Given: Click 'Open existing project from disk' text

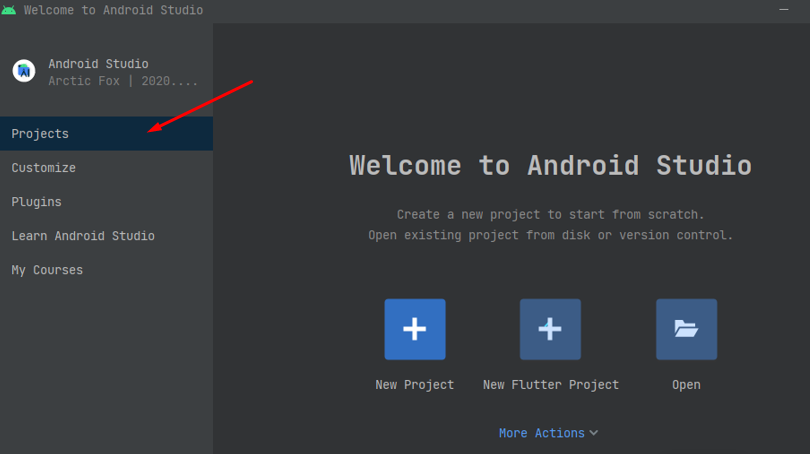Looking at the screenshot, I should tap(551, 236).
